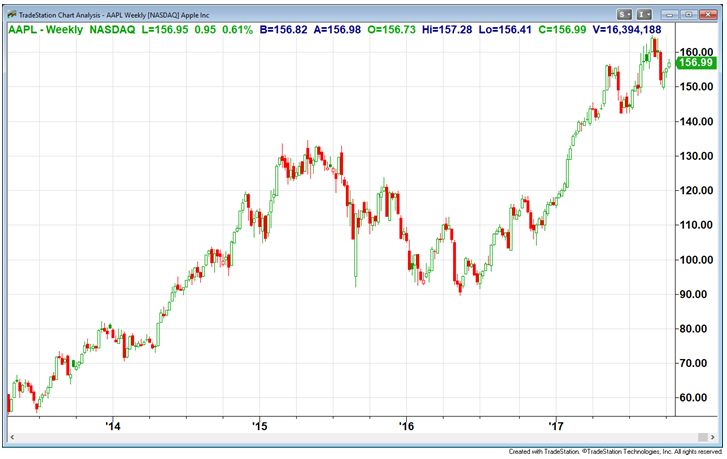Maximize the AAPL chart window
The width and height of the screenshot is (727, 459).
coord(689,15)
